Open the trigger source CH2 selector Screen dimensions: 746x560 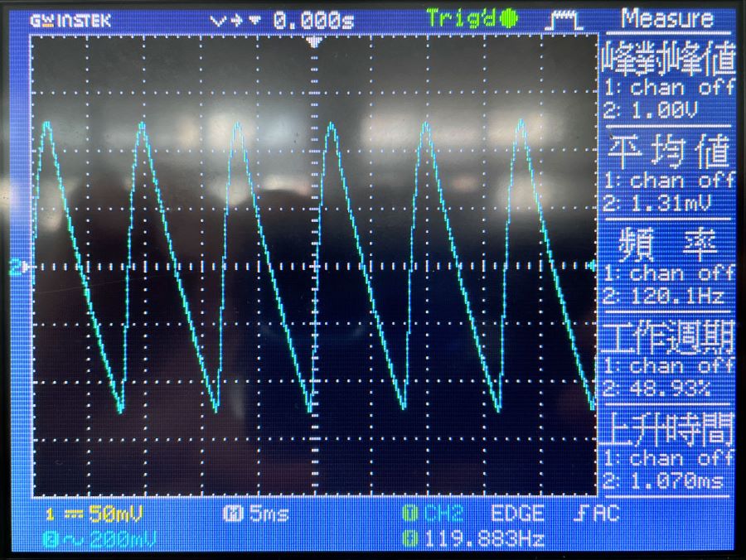pos(442,514)
